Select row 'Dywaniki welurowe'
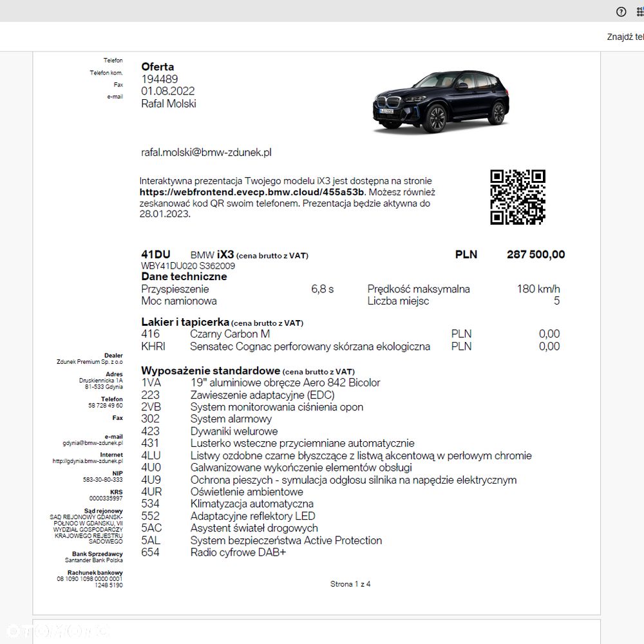 pos(234,431)
